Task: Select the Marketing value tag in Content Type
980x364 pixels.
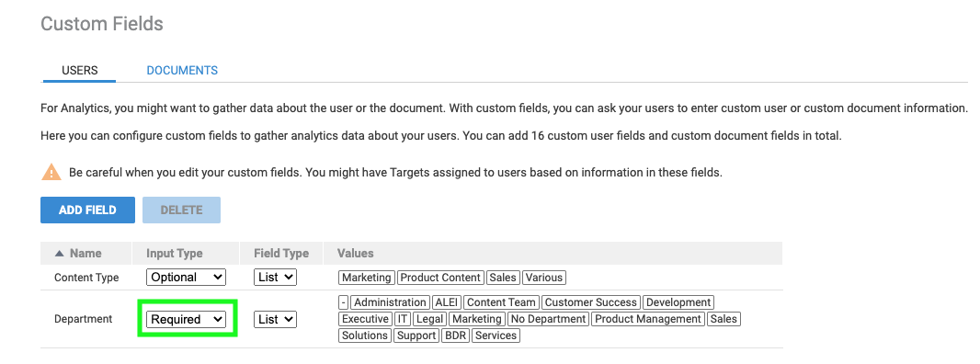Action: [x=367, y=277]
